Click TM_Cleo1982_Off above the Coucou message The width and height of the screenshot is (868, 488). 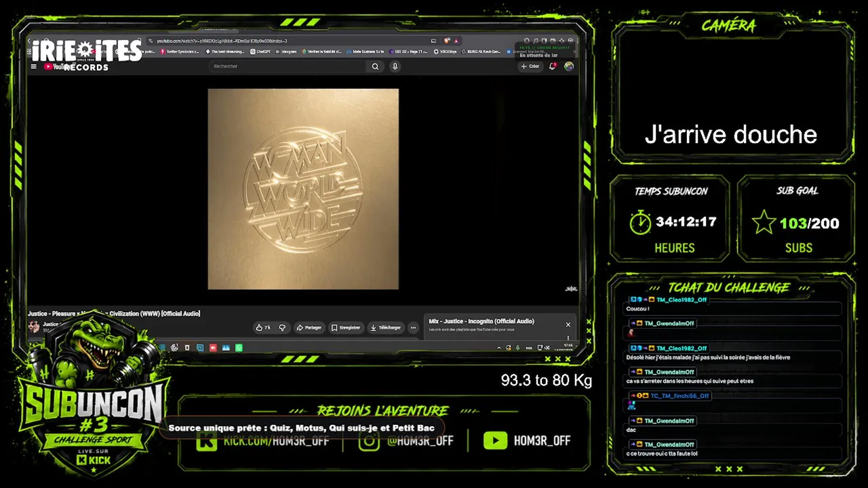[x=682, y=300]
